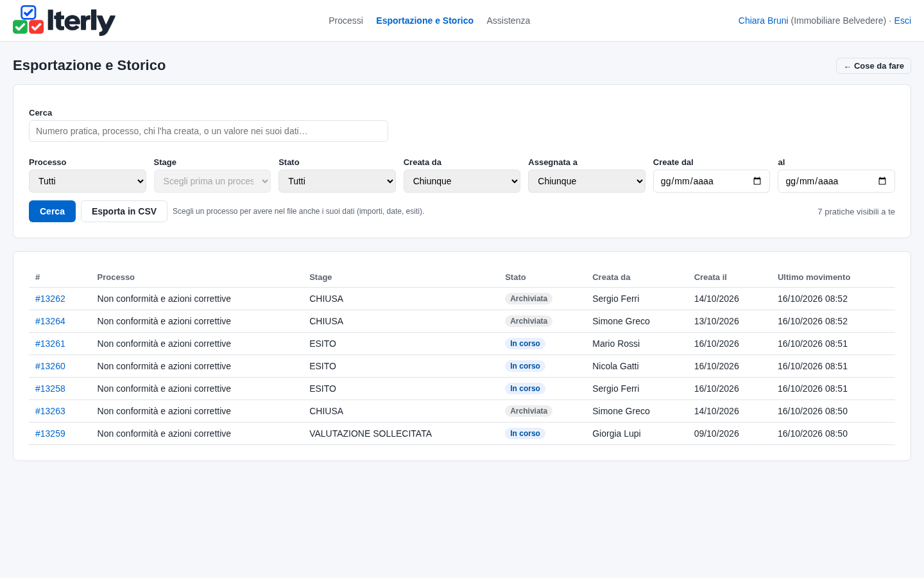Open Chiara Bruni profile link

click(763, 21)
